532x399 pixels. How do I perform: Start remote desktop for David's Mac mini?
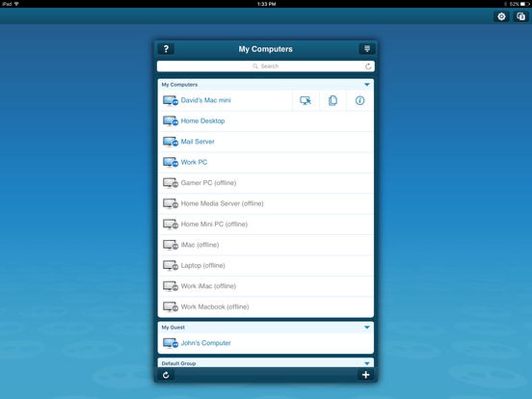click(x=305, y=101)
